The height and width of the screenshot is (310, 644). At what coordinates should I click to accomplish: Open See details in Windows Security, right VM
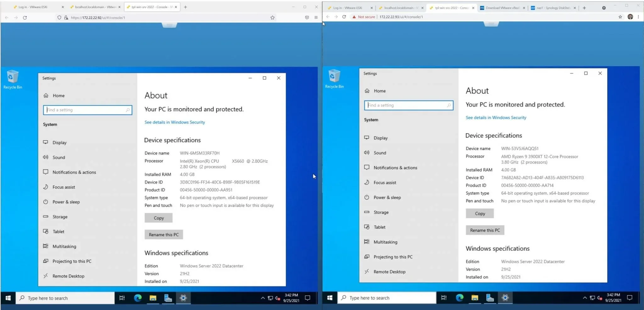coord(496,117)
